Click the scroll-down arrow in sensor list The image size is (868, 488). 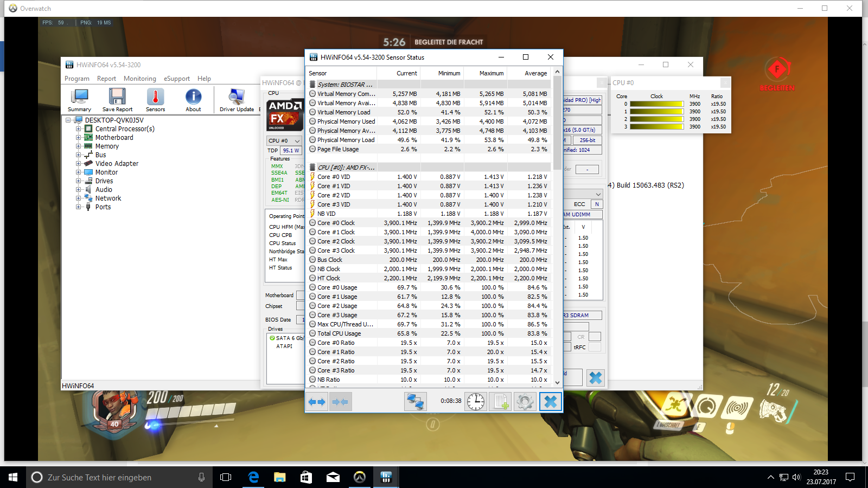pyautogui.click(x=557, y=382)
